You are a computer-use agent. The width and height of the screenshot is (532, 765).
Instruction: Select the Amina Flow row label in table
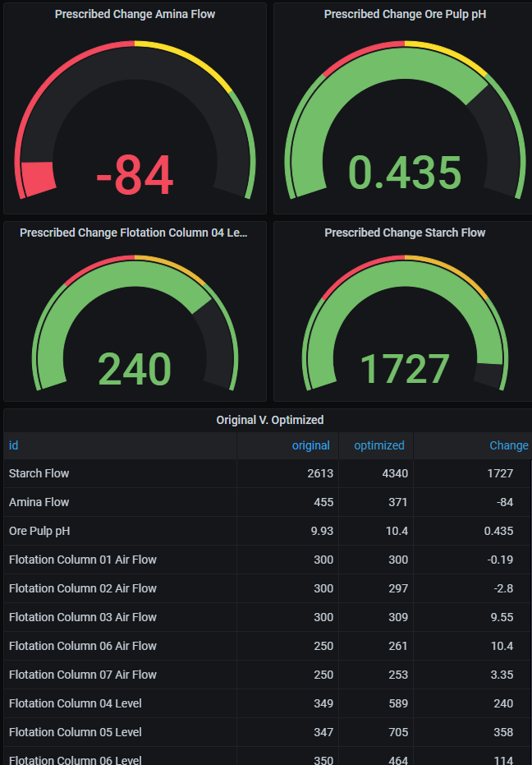coord(39,502)
